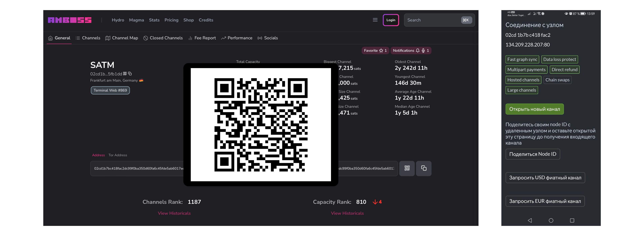Show the address QR code button
The width and height of the screenshot is (644, 236).
[407, 168]
